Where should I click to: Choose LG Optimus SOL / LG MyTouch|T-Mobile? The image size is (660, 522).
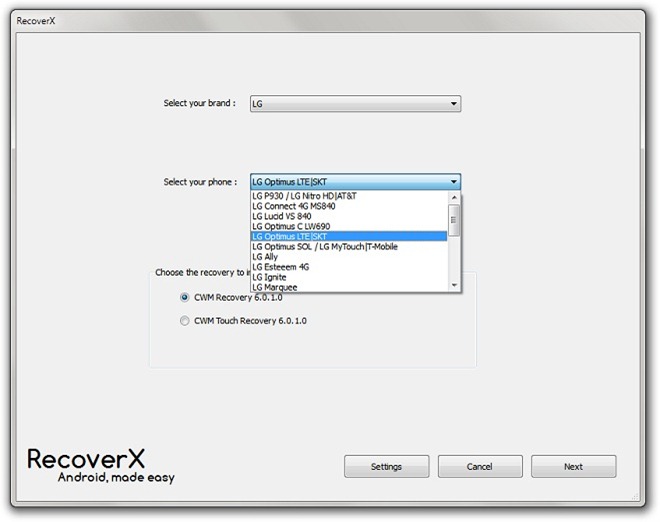(x=349, y=246)
